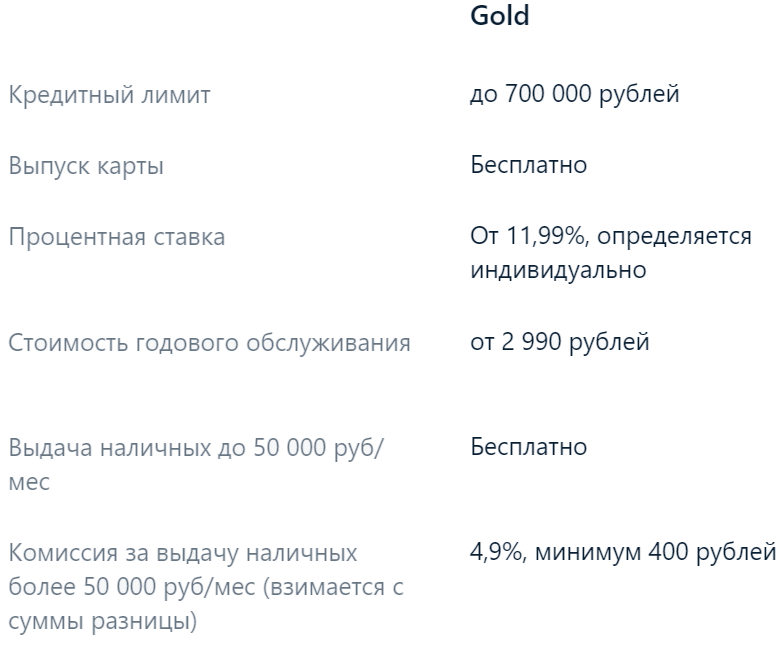This screenshot has width=784, height=648.
Task: Select the 'Процентная ставка' label
Action: (x=117, y=237)
